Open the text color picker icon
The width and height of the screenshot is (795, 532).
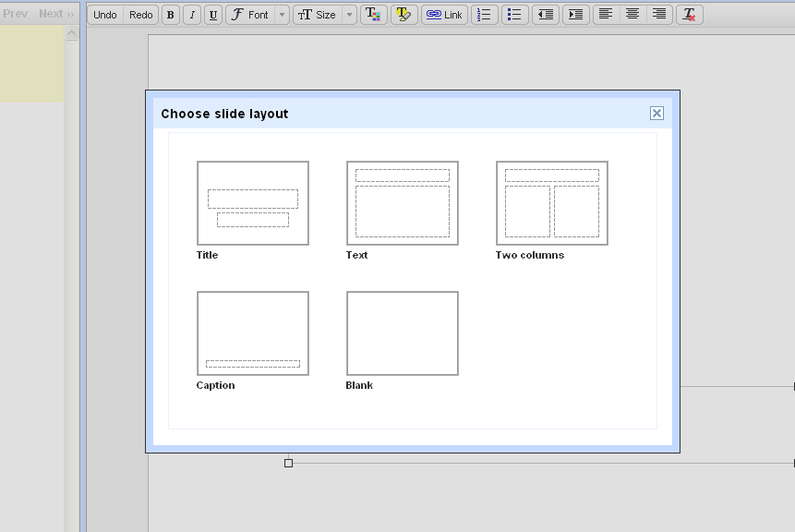[x=374, y=15]
